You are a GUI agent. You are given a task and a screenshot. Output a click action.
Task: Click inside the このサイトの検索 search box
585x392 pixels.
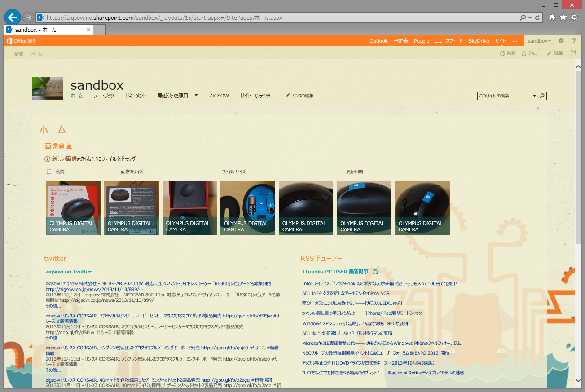coord(504,96)
